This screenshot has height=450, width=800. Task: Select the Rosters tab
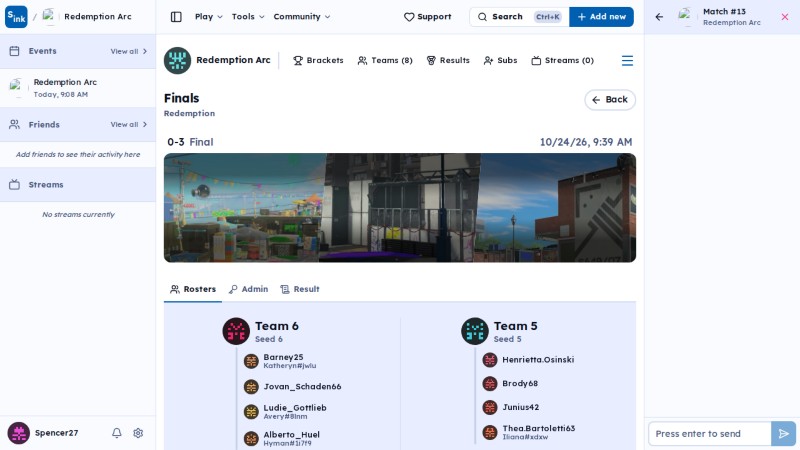pyautogui.click(x=193, y=289)
